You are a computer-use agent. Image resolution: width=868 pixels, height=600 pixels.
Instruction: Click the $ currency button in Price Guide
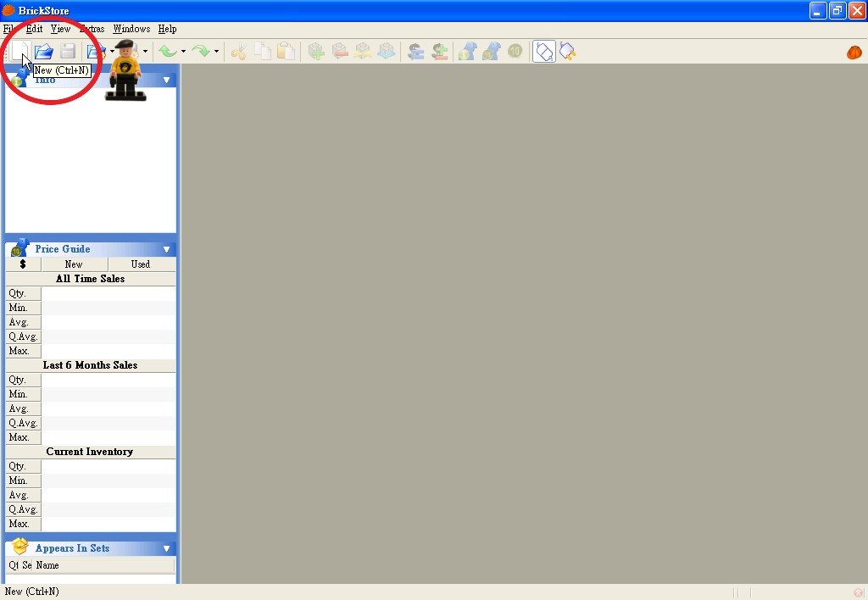23,264
